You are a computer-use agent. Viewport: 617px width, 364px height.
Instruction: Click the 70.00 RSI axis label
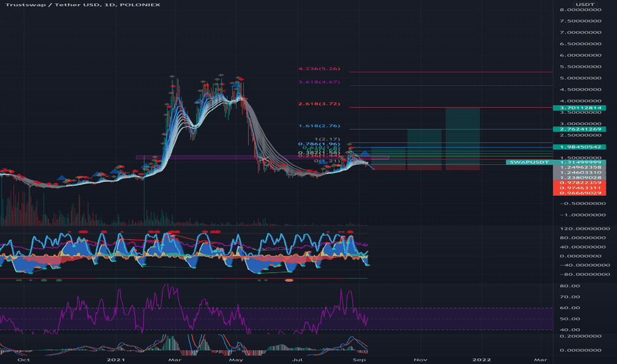(570, 297)
